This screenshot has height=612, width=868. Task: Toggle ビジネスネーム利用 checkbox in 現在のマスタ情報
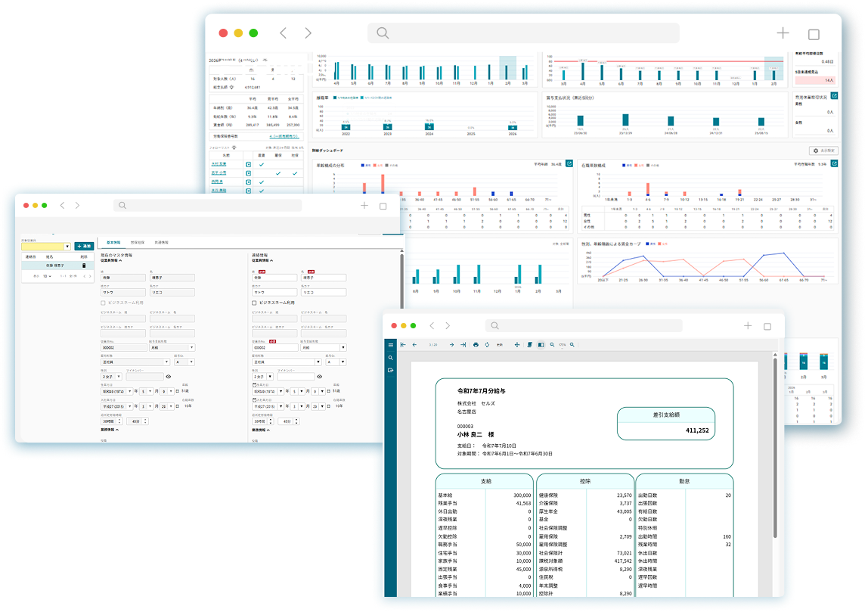[103, 303]
